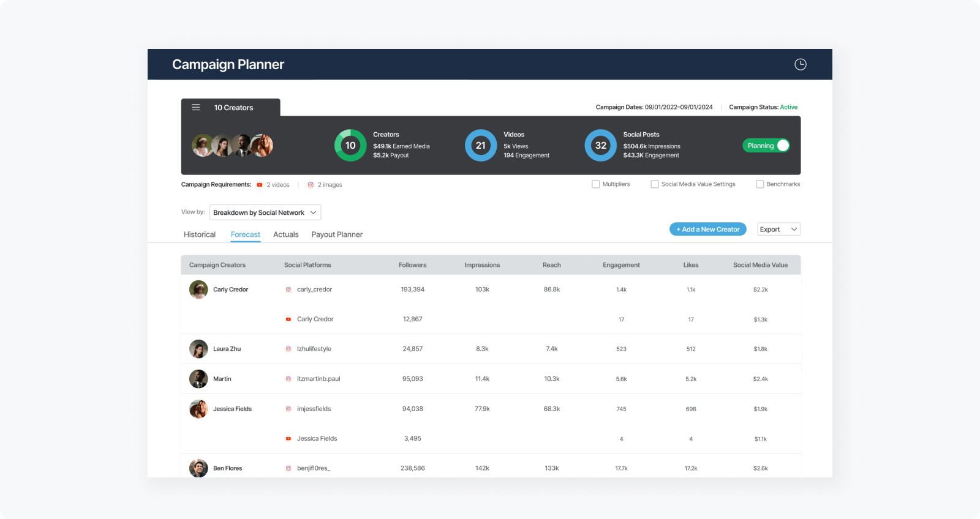Open Breakdown by Social Network dropdown

coord(265,212)
